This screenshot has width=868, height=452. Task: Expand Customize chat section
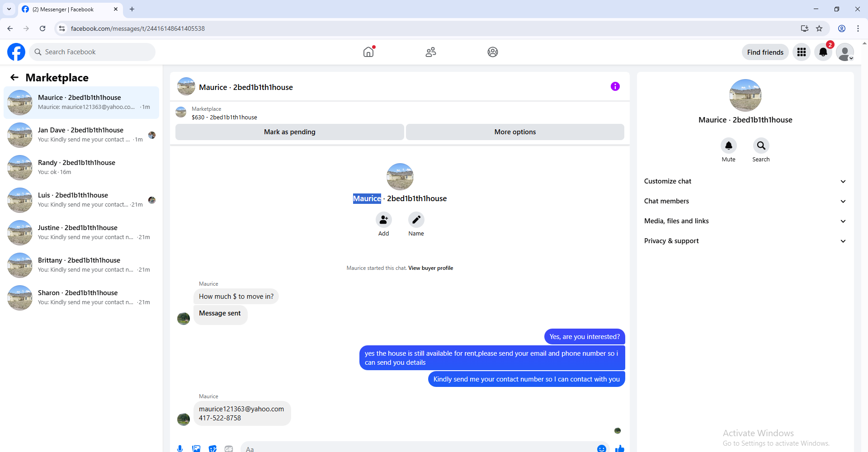[745, 181]
